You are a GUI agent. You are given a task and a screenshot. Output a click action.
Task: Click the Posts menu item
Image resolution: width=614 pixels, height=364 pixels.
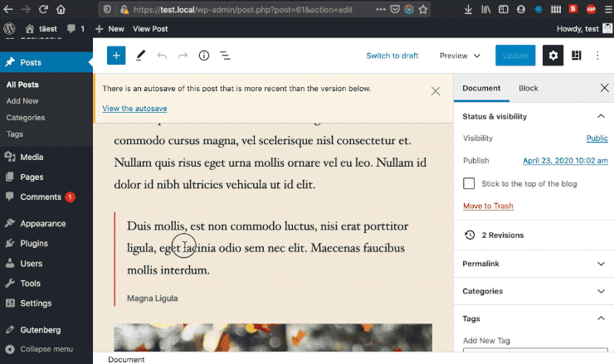(x=46, y=62)
